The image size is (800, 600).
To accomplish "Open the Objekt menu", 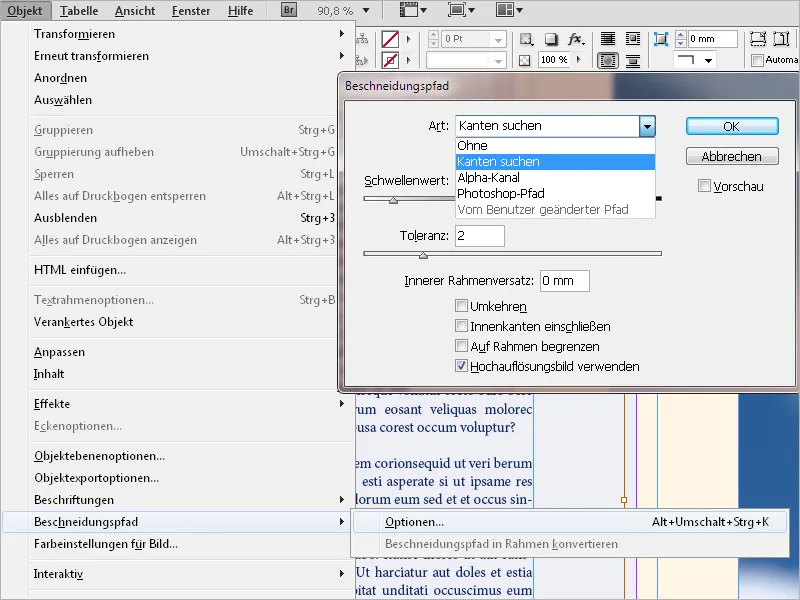I will coord(25,10).
